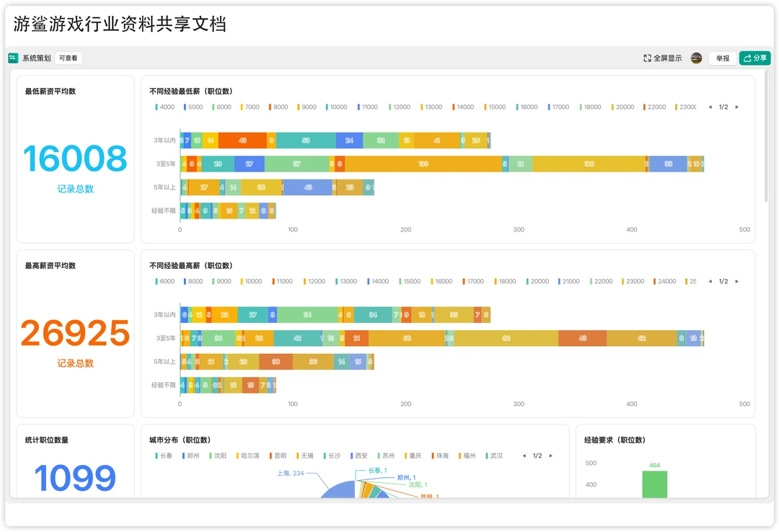Go to previous legend page in 不同经验最低薪 chart

click(x=710, y=107)
